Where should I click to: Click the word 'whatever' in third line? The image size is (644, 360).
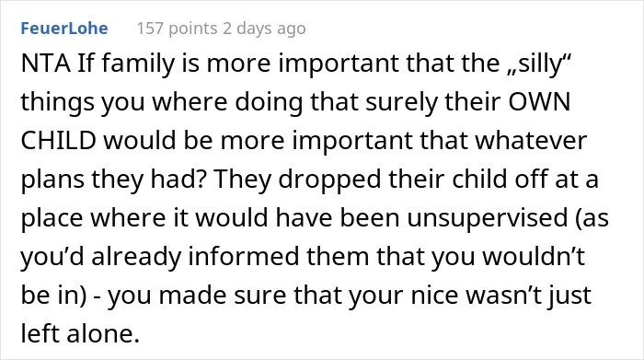click(532, 140)
